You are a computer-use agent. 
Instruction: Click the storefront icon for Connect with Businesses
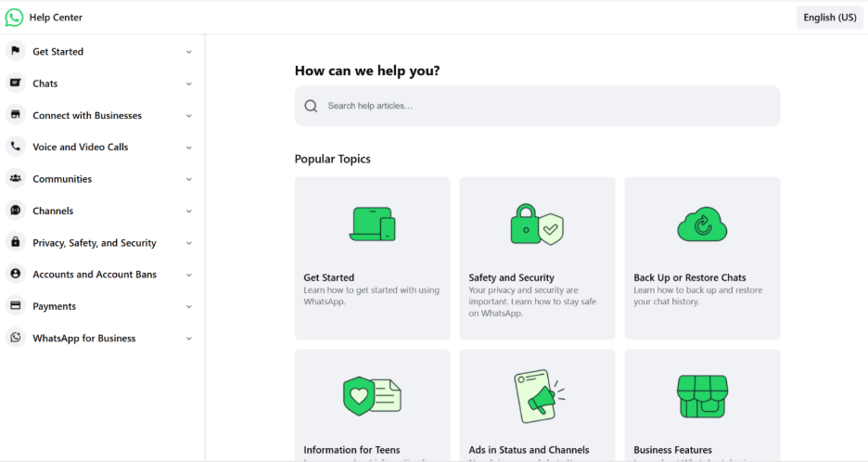click(x=15, y=115)
